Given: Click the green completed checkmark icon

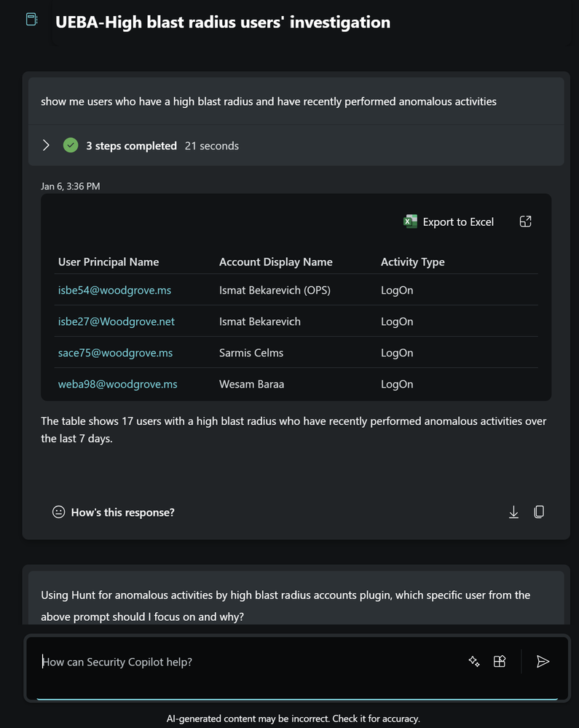Looking at the screenshot, I should click(x=71, y=146).
